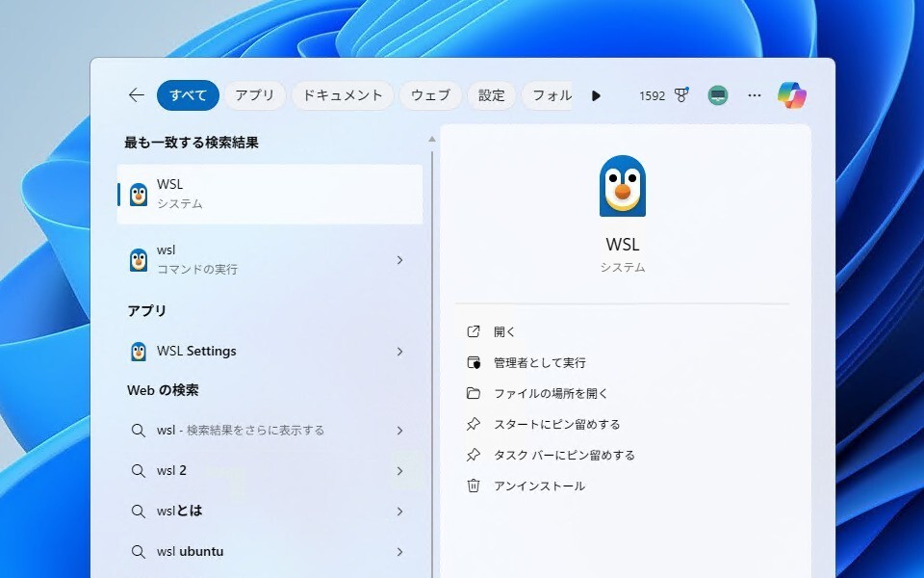Open the three-dot more options menu
Image resolution: width=924 pixels, height=578 pixels.
[x=755, y=95]
